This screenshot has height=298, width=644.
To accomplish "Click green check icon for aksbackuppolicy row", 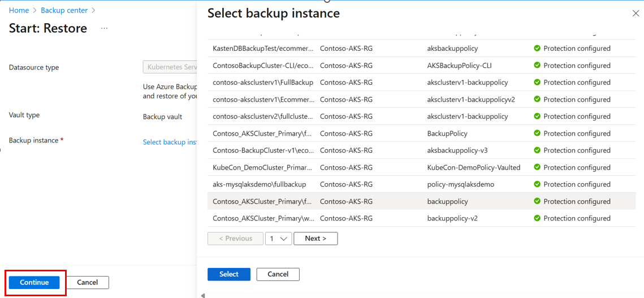I will coord(537,49).
